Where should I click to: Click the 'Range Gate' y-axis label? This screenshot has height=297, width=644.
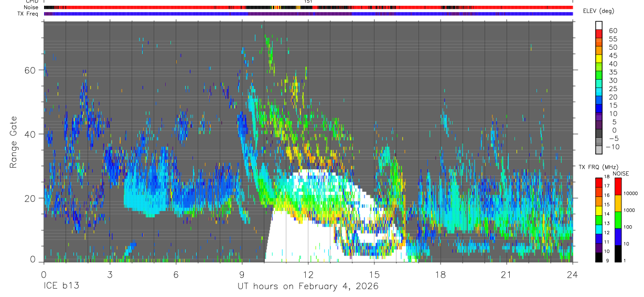(x=13, y=142)
